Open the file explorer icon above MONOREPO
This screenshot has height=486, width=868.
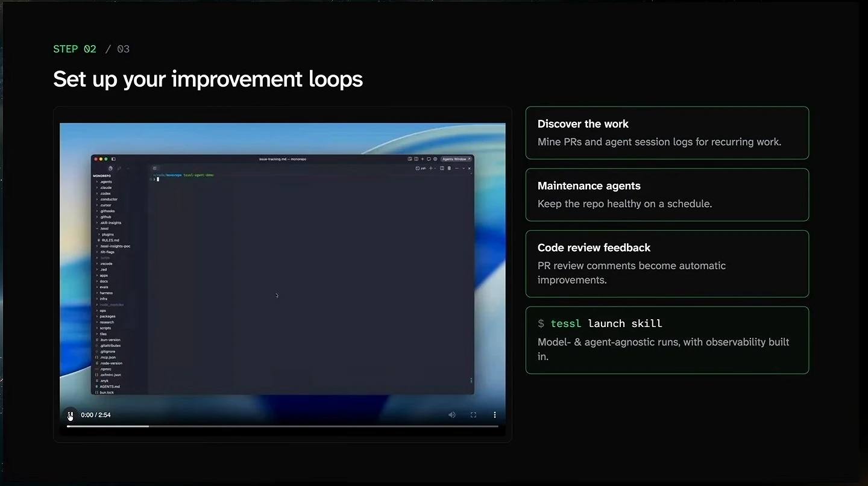tap(110, 169)
